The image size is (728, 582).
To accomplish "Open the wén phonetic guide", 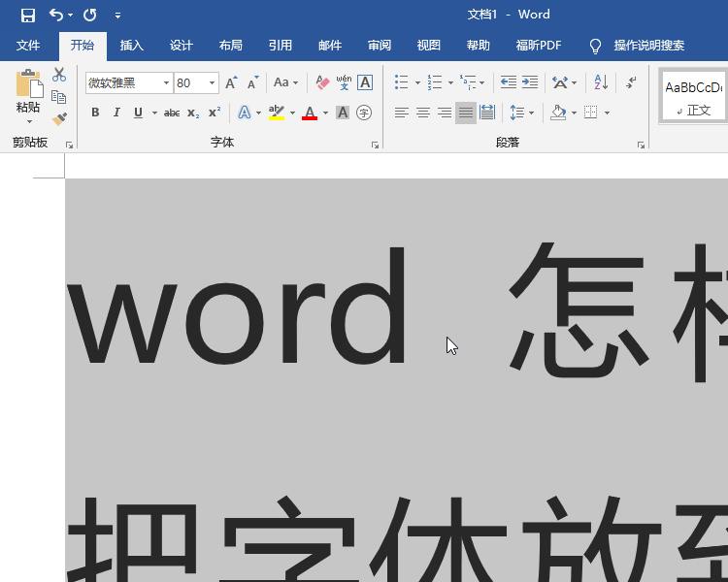I will (344, 82).
